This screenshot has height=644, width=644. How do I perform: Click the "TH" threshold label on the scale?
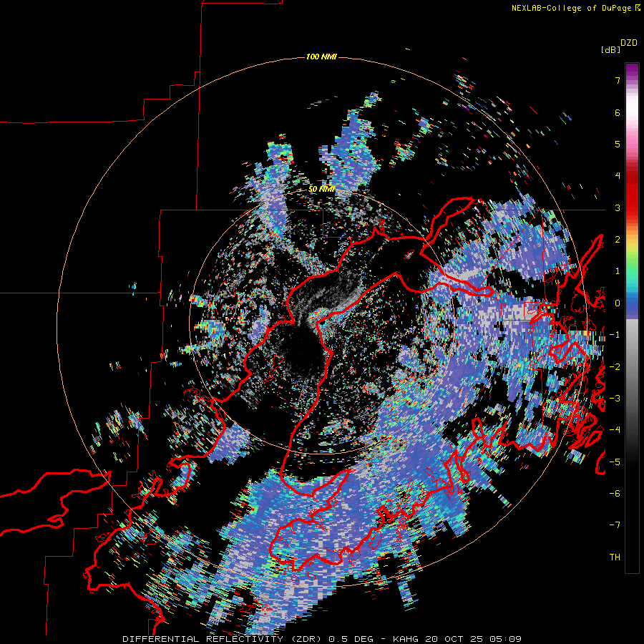coord(615,557)
